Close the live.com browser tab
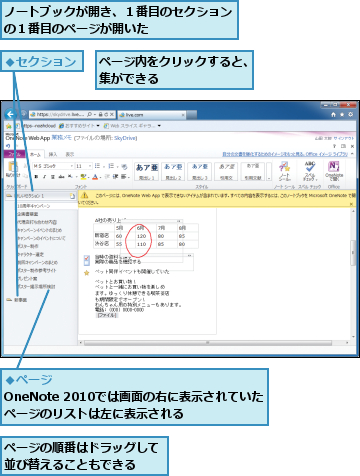The width and height of the screenshot is (360, 476). (x=183, y=115)
